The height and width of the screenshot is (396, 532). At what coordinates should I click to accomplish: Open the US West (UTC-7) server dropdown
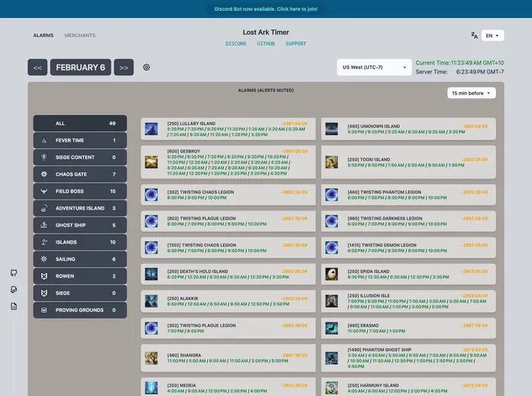(x=374, y=67)
